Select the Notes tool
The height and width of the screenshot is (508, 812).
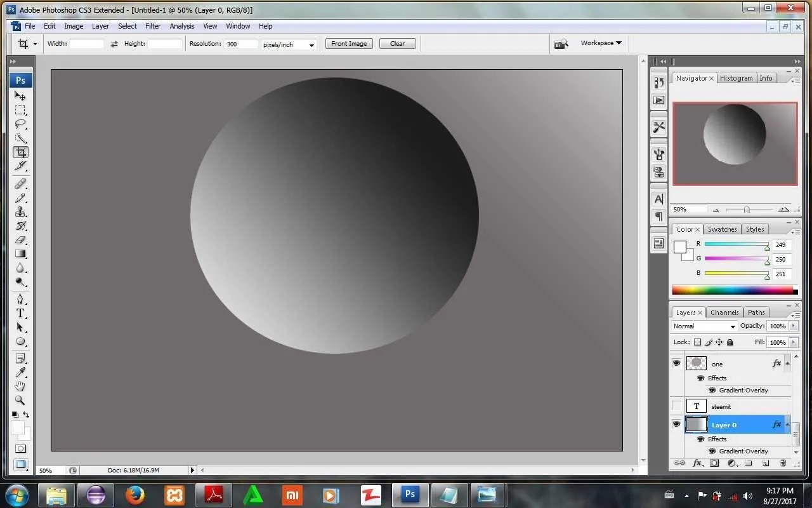pyautogui.click(x=20, y=358)
